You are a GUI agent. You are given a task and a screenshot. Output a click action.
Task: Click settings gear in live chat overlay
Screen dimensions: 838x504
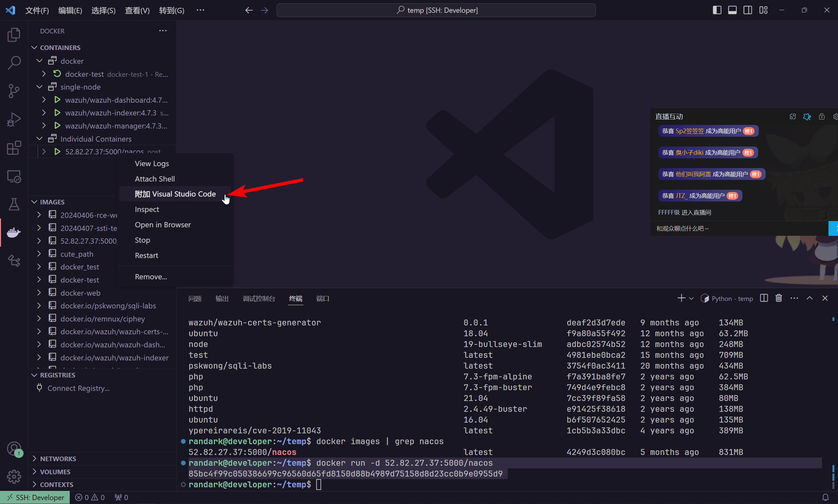(x=835, y=116)
